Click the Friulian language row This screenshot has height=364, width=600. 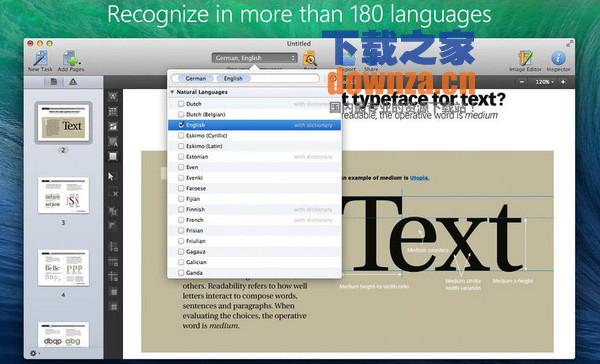(254, 241)
